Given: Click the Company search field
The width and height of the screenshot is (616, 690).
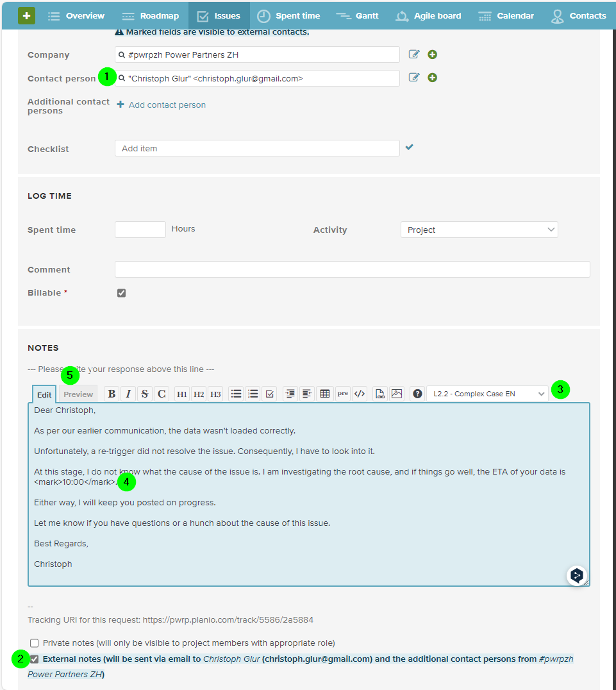Looking at the screenshot, I should [x=257, y=55].
